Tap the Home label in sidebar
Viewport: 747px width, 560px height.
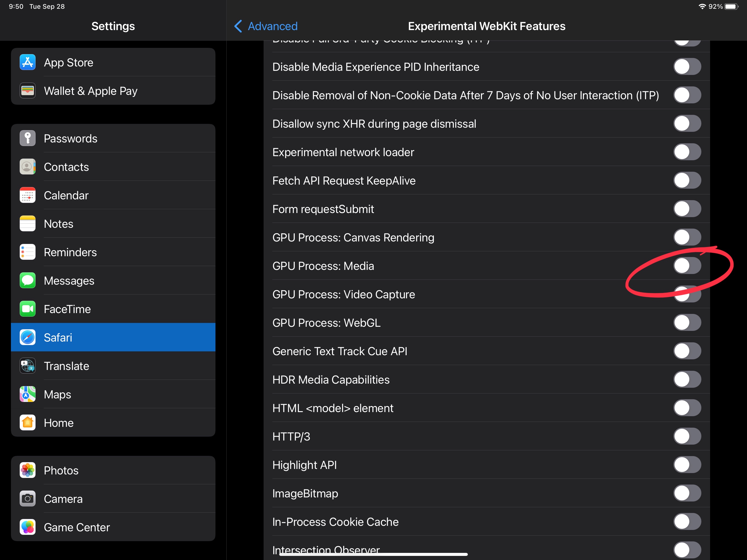click(x=59, y=423)
